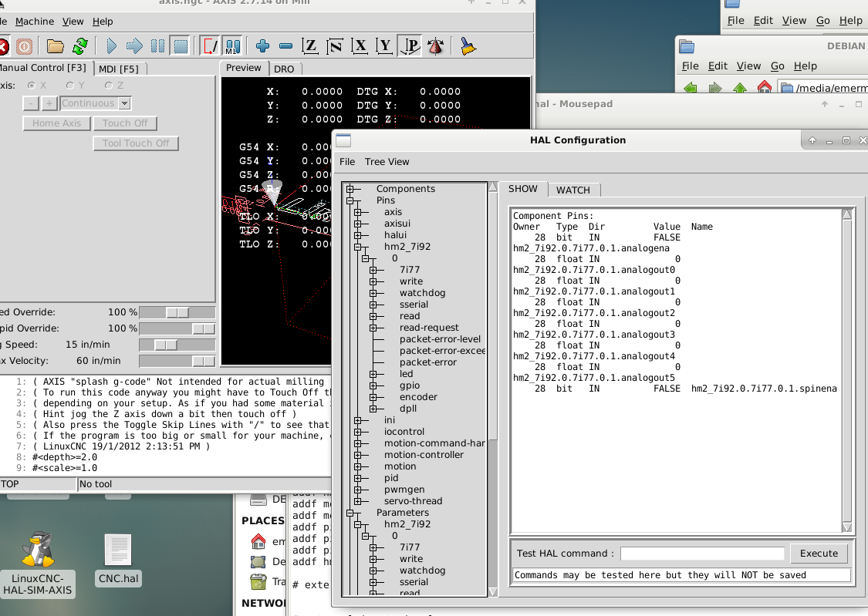Adjust the Max Velocity slider
This screenshot has height=616, width=868.
click(177, 361)
